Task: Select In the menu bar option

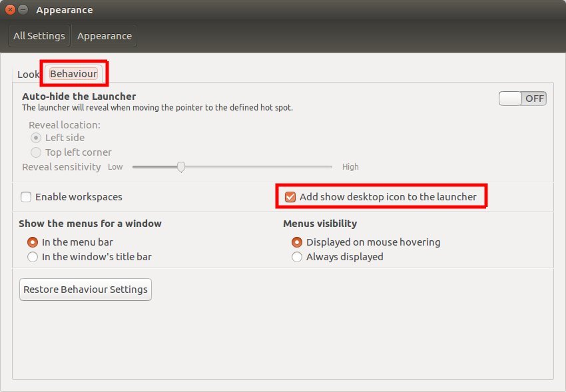Action: pos(33,242)
